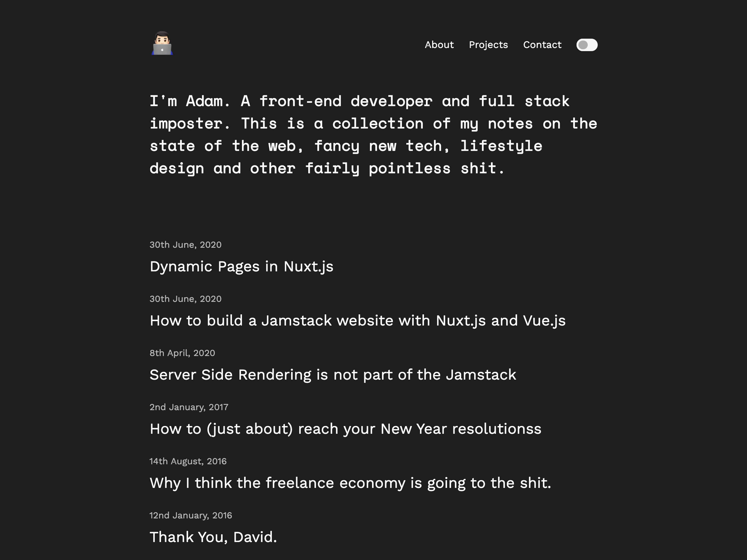Toggle the dark mode switch
This screenshot has height=560, width=747.
pyautogui.click(x=587, y=45)
